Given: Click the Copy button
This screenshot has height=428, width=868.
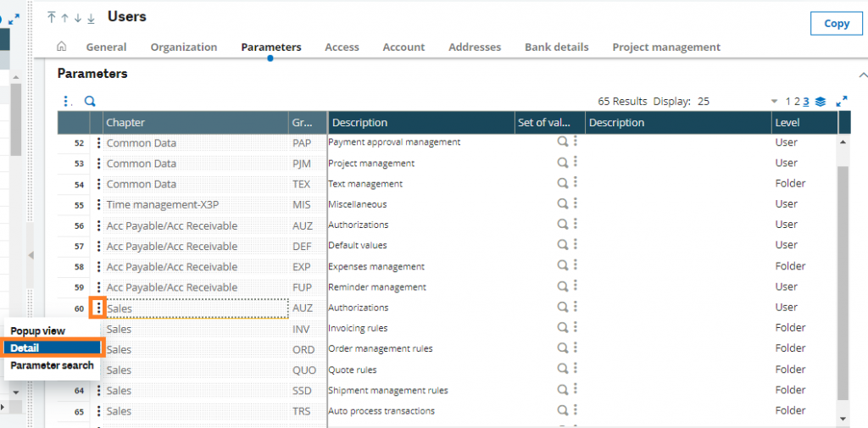Looking at the screenshot, I should (836, 24).
